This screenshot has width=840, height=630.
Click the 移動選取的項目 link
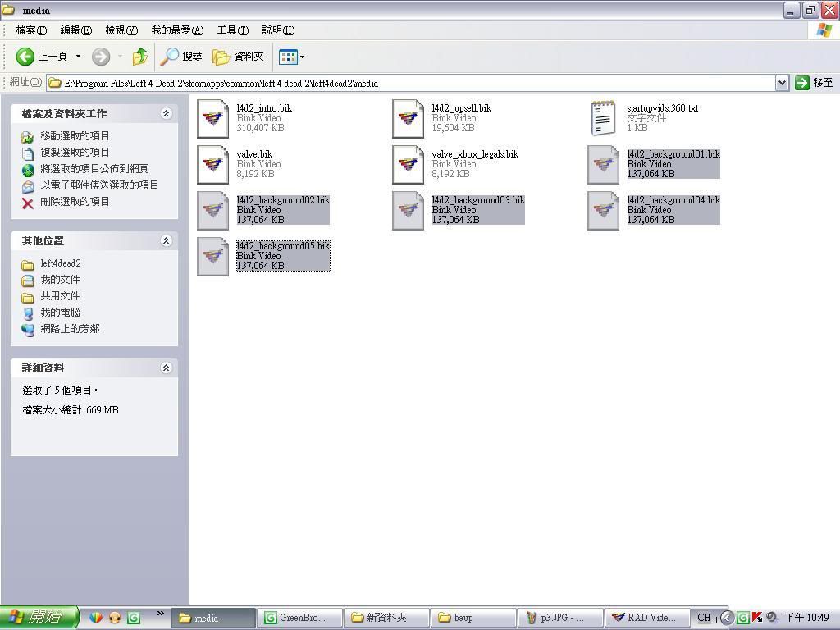pyautogui.click(x=75, y=136)
